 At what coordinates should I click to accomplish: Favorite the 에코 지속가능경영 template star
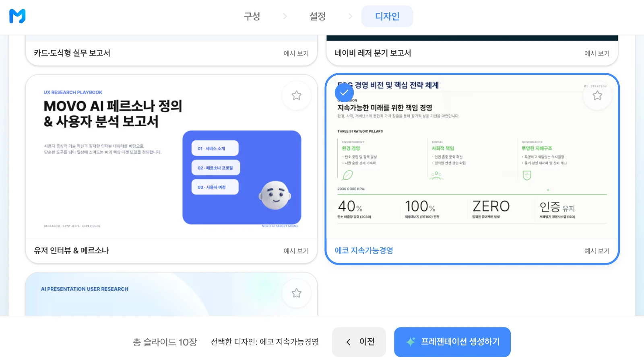tap(597, 95)
